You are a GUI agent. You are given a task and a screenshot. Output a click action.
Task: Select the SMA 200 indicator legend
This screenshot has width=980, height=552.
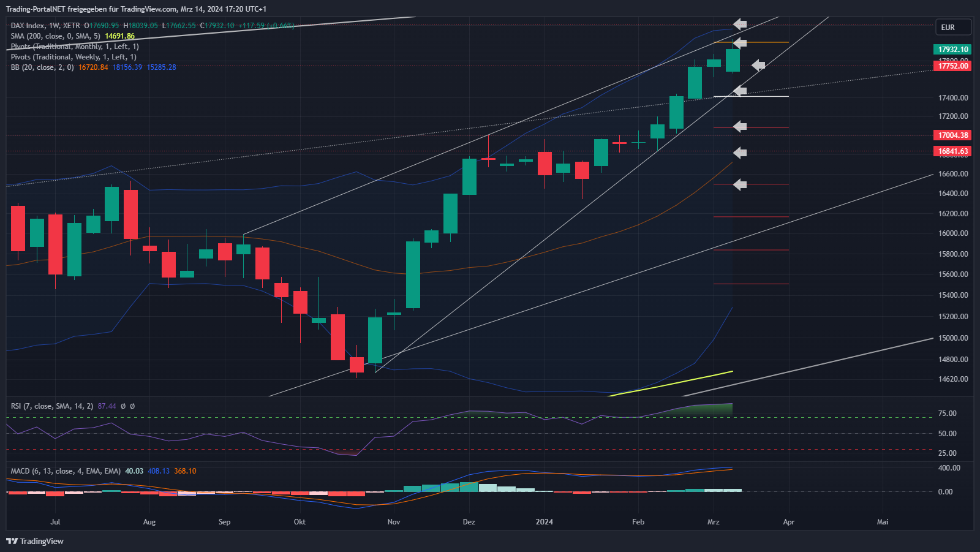click(x=55, y=36)
